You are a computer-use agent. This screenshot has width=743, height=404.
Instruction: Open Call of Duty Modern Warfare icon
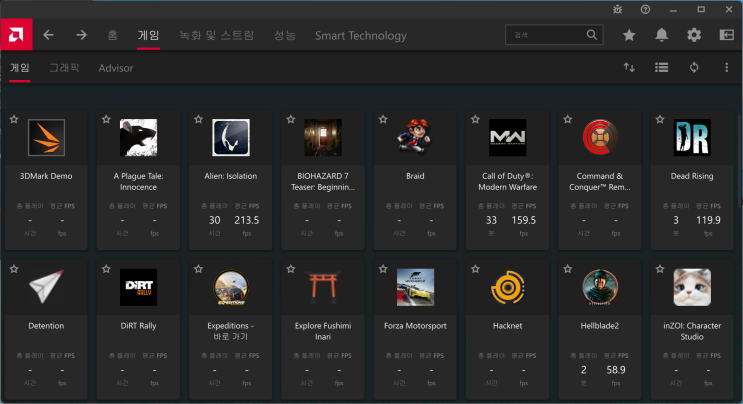point(507,137)
